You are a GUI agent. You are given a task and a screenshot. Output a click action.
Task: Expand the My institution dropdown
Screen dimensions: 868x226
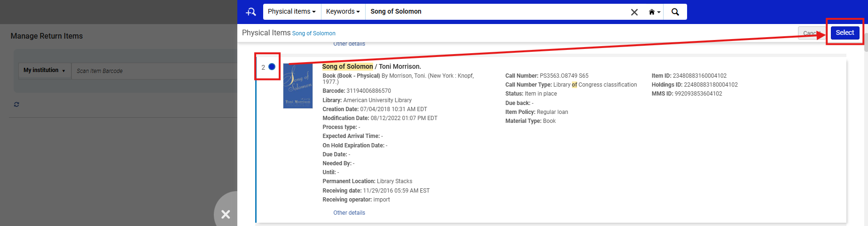[44, 70]
